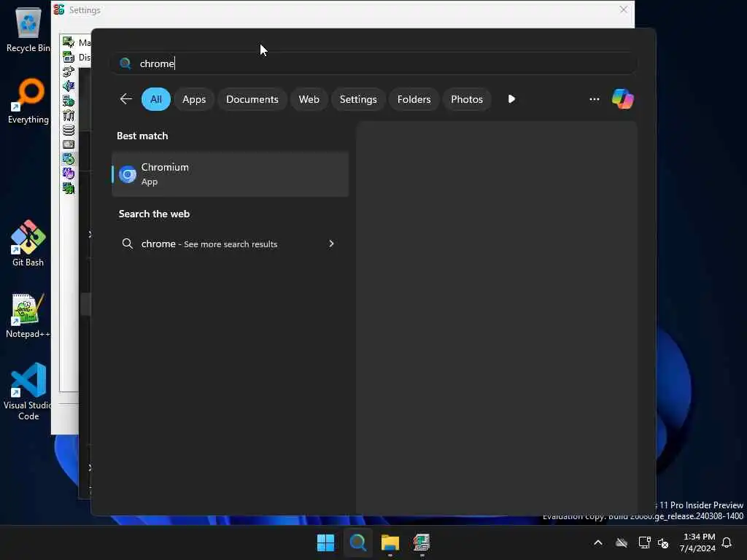Show hidden tray icons chevron
747x560 pixels.
[x=598, y=542]
